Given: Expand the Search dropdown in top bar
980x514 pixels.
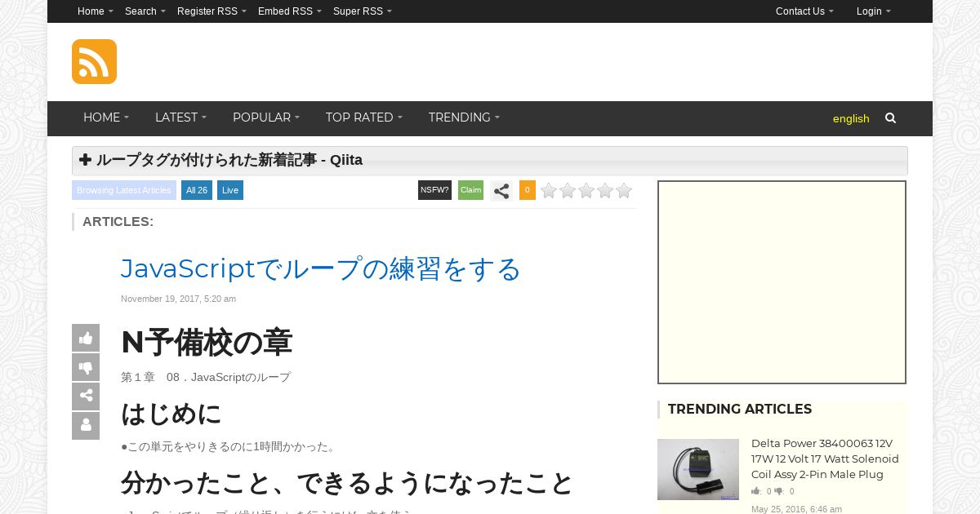Looking at the screenshot, I should click(x=145, y=11).
